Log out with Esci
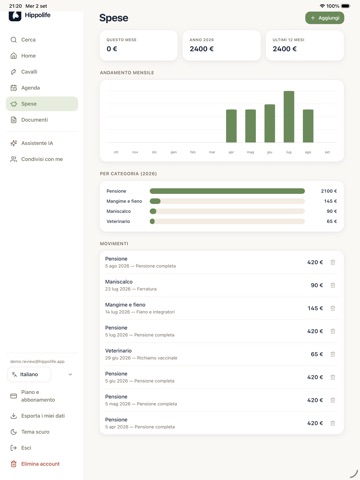The image size is (360, 480). 42,448
